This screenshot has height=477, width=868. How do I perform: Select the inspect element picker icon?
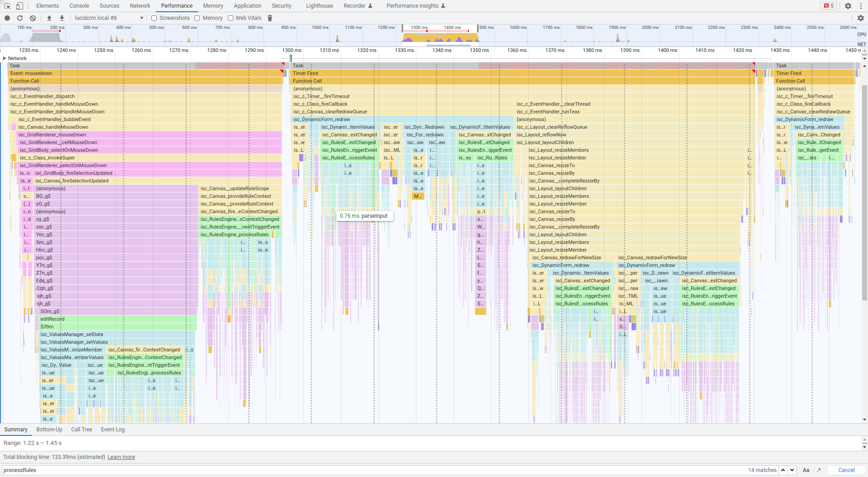7,6
